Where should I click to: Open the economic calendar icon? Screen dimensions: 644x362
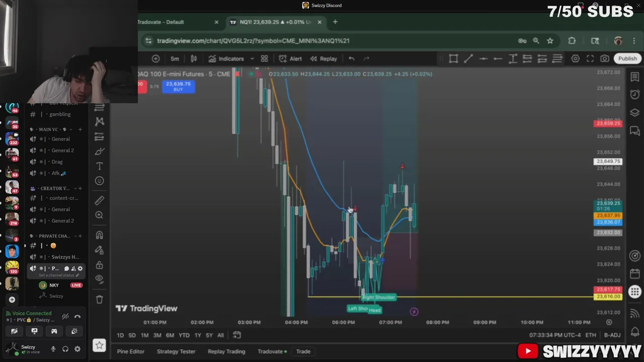point(634,274)
